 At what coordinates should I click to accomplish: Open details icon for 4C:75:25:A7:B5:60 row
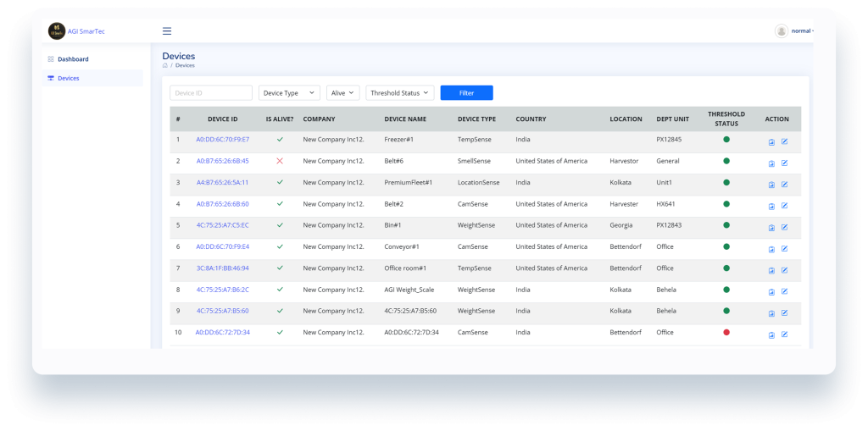click(x=771, y=313)
